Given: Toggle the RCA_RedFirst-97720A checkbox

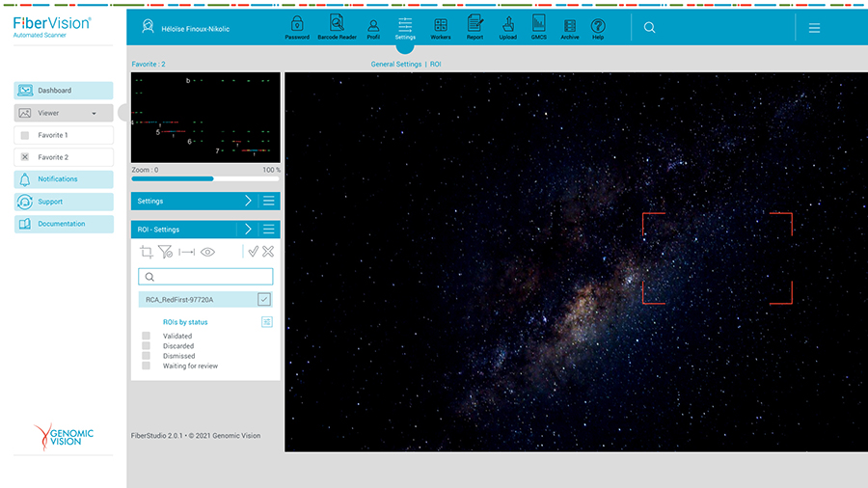Looking at the screenshot, I should pyautogui.click(x=263, y=300).
